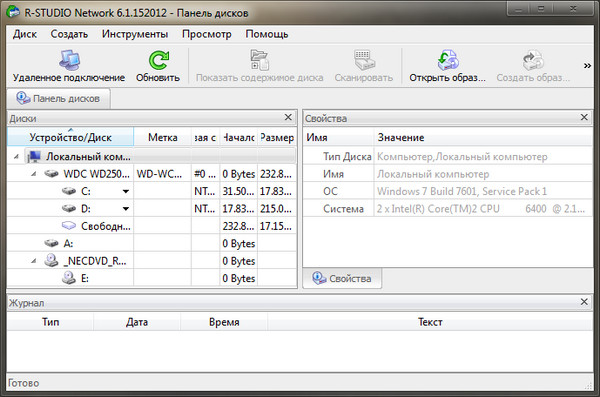
Task: Open the Просмотр menu
Action: pyautogui.click(x=207, y=34)
